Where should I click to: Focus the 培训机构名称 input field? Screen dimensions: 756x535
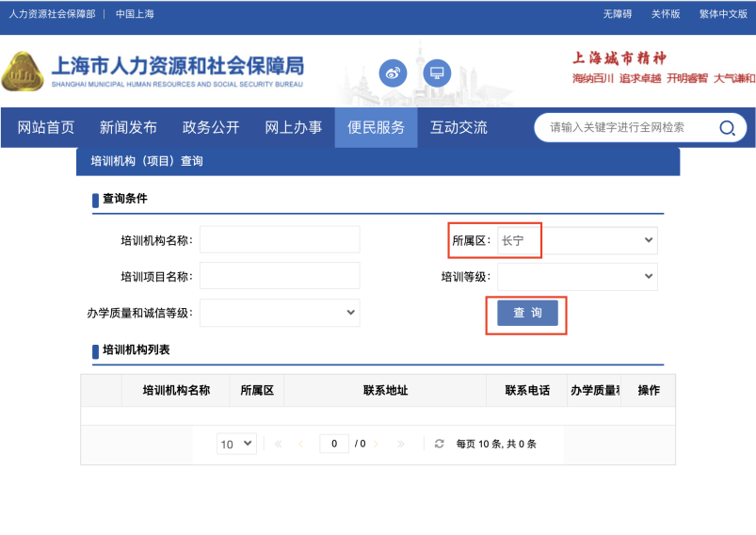pos(280,239)
